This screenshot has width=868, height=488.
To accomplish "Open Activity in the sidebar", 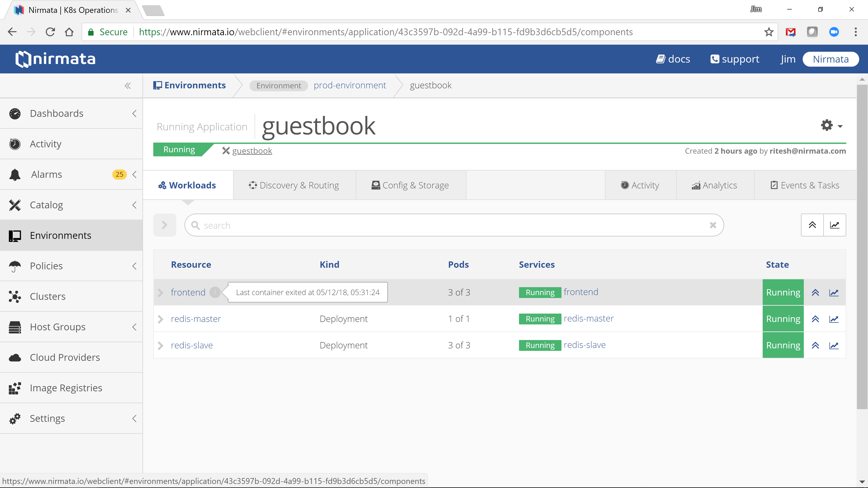I will coord(45,144).
